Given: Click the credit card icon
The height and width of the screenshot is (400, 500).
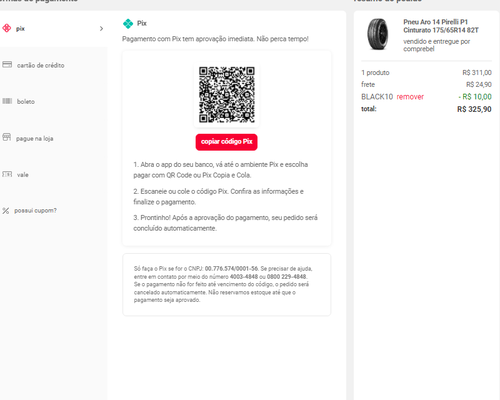Looking at the screenshot, I should click(x=7, y=65).
